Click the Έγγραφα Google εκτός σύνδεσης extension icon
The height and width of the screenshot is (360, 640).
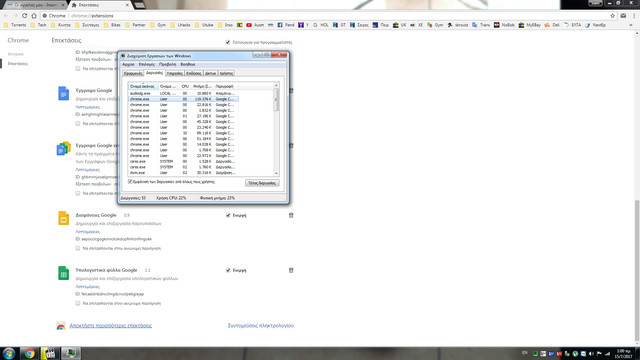tap(63, 148)
